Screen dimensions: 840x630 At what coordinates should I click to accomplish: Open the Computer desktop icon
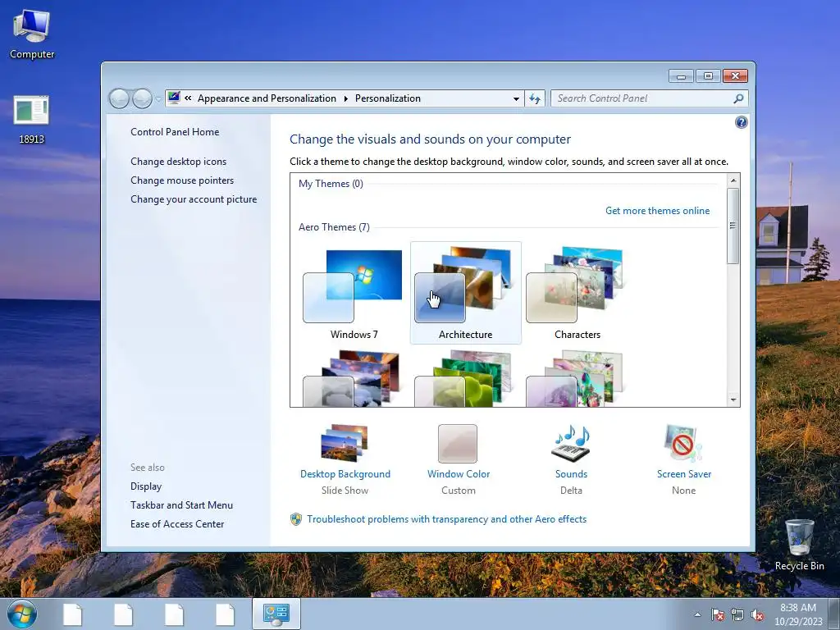pyautogui.click(x=32, y=33)
